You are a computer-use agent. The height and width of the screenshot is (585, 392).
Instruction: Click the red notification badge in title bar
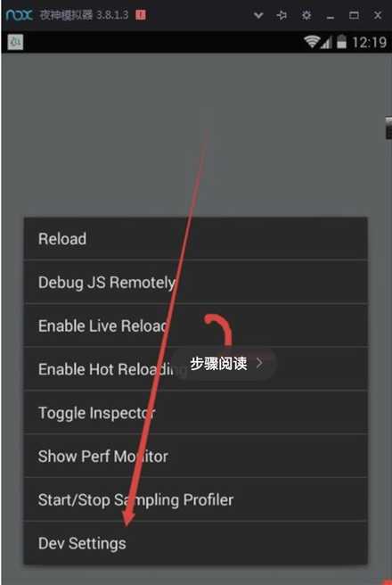click(141, 15)
